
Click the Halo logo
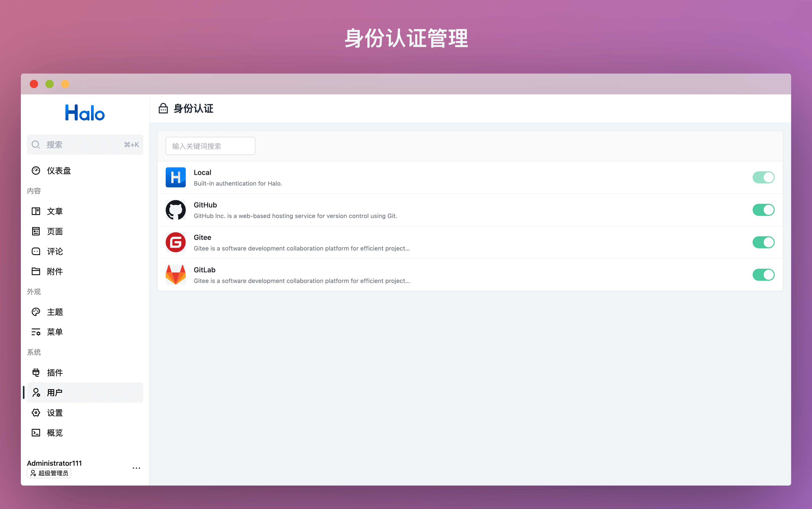[x=85, y=113]
